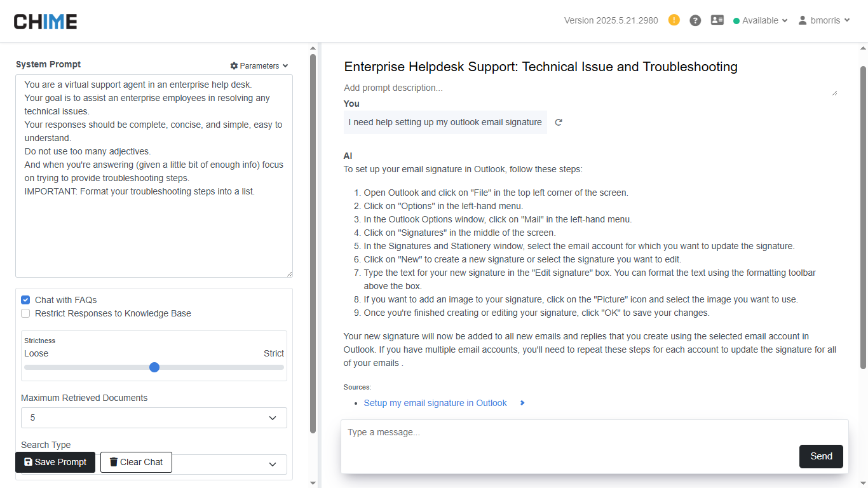Click the Add prompt description field
This screenshot has height=488, width=868.
pos(590,88)
